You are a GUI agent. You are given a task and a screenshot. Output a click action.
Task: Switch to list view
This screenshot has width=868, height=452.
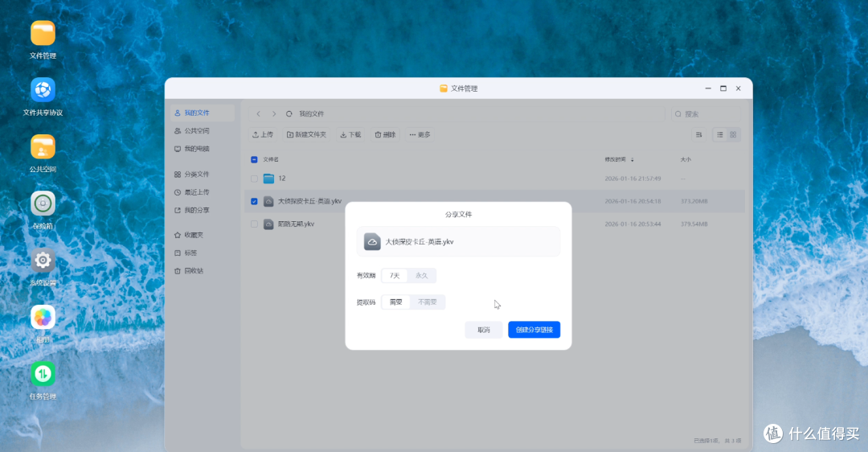click(x=719, y=134)
